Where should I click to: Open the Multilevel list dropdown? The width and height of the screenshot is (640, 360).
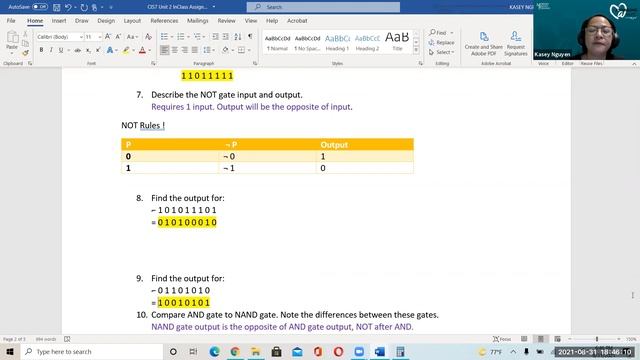(x=204, y=37)
